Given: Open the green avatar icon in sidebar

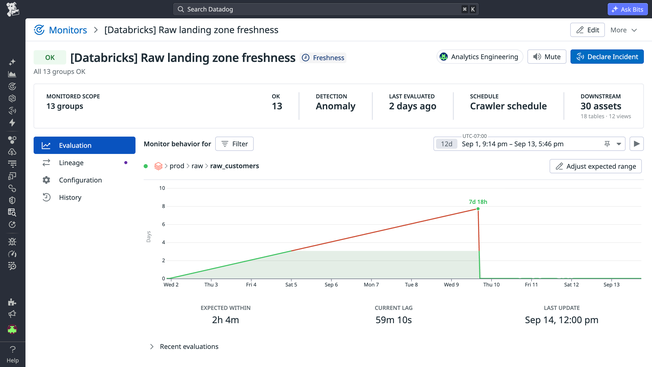Looking at the screenshot, I should click(x=12, y=330).
